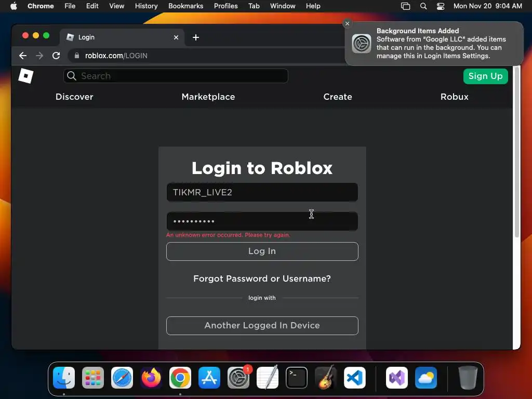Click the password input field
The image size is (532, 399).
point(262,221)
